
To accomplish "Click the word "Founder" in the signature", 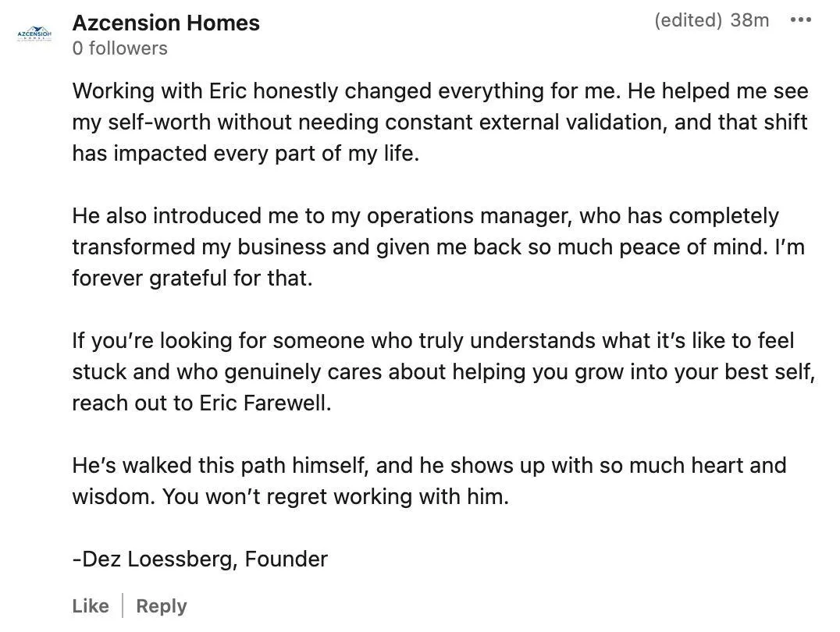I will (286, 559).
